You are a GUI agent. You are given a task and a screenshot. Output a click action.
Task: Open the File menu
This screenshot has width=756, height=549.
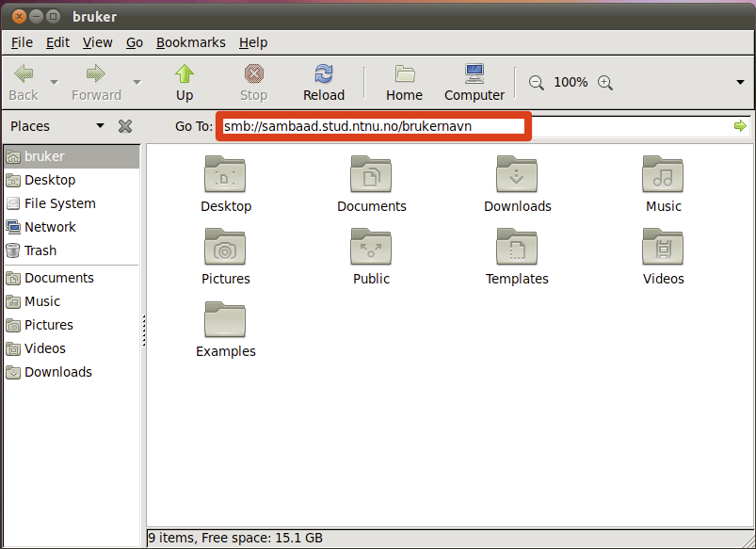23,42
